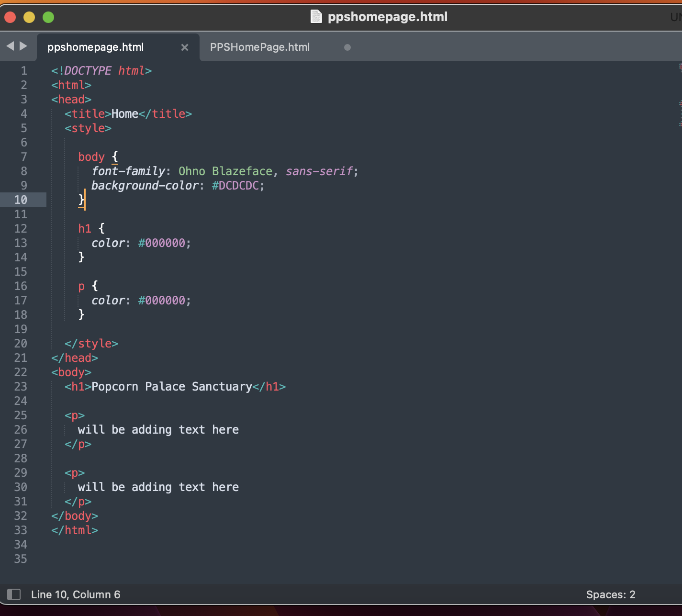Toggle the sidebar icon in status bar
This screenshot has width=682, height=616.
pyautogui.click(x=14, y=594)
